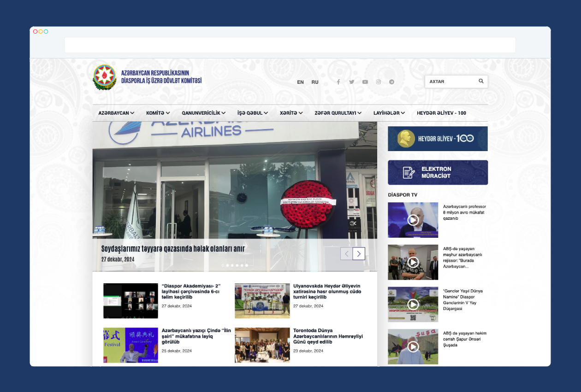
Task: Select the second slider pagination dot
Action: [x=228, y=265]
